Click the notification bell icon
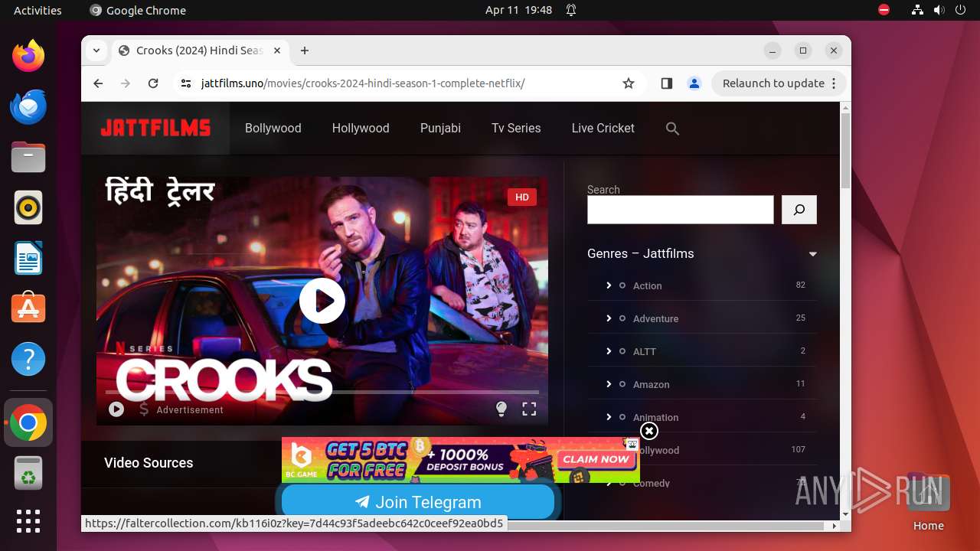Screen dimensions: 980x551 [571, 10]
